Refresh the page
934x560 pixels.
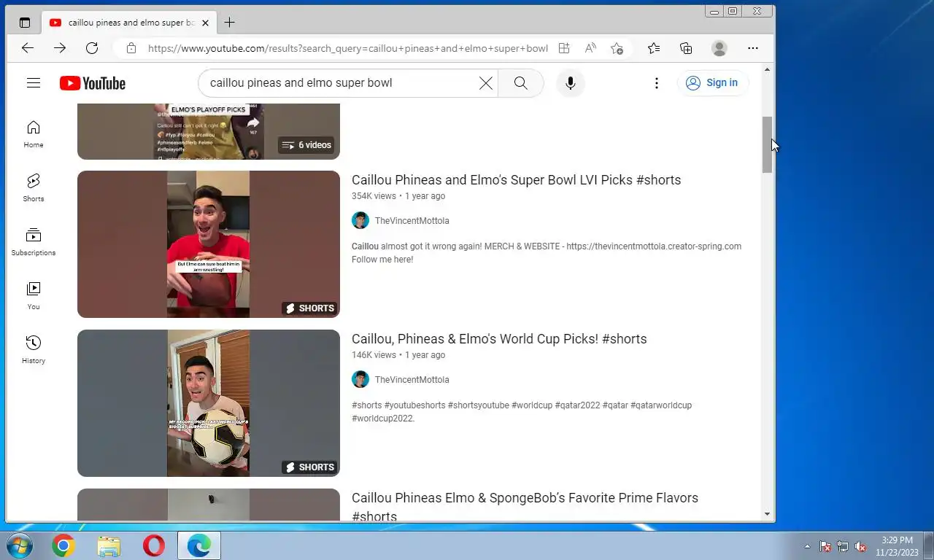[92, 48]
